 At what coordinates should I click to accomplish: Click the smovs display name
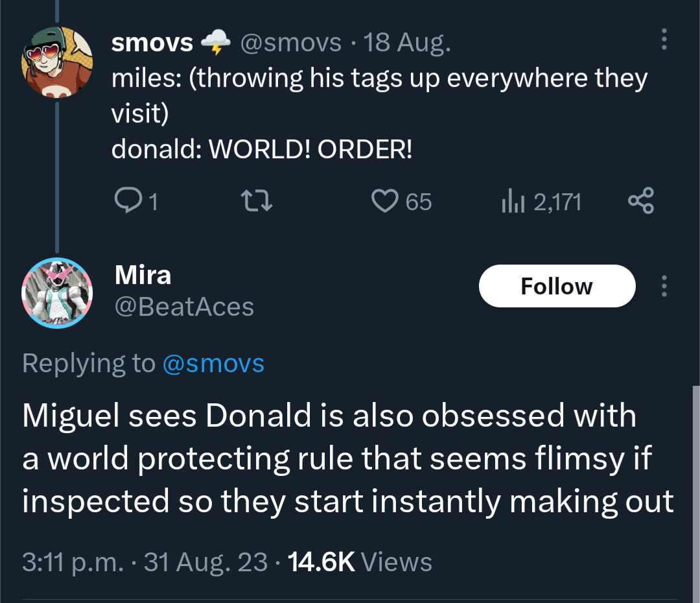152,43
